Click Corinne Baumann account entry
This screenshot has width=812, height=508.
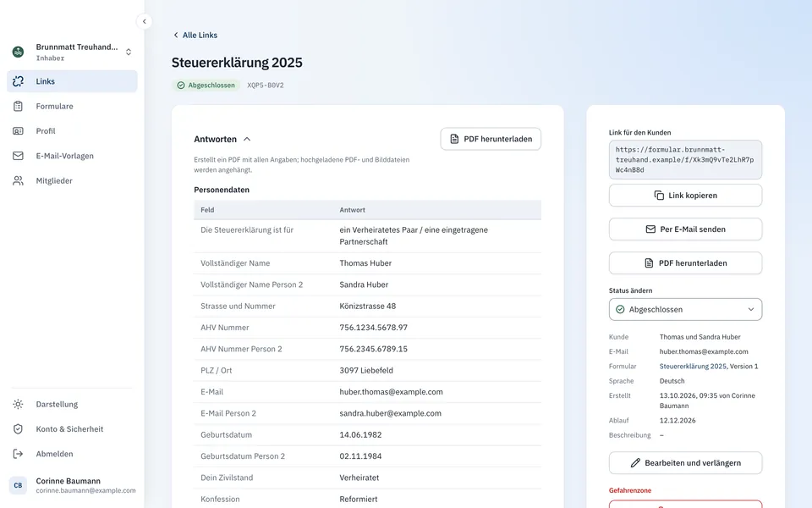[72, 485]
